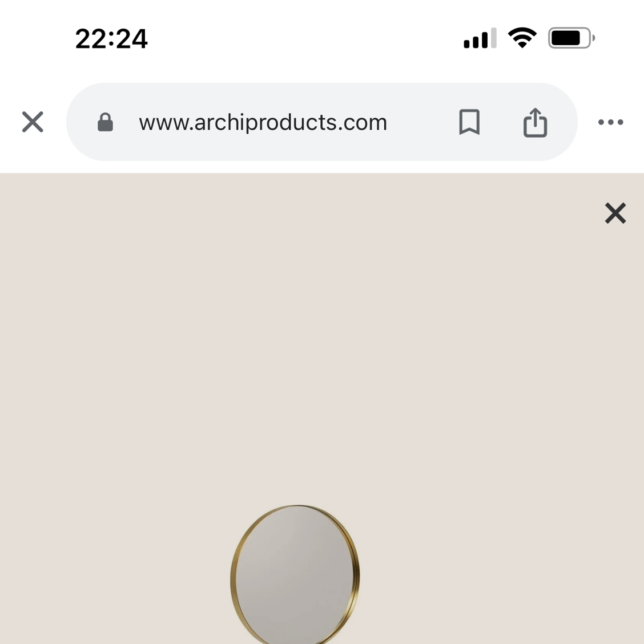Open the share sheet icon

(x=535, y=122)
